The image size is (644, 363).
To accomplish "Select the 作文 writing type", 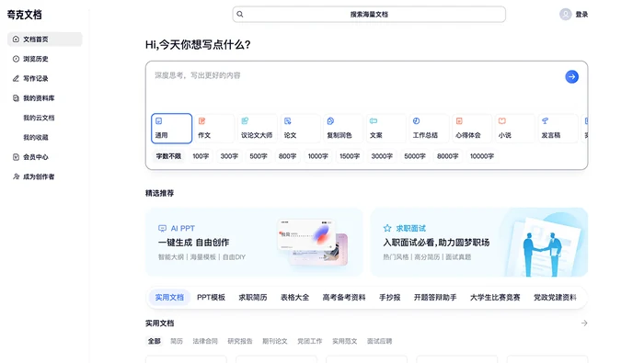I will (x=214, y=129).
